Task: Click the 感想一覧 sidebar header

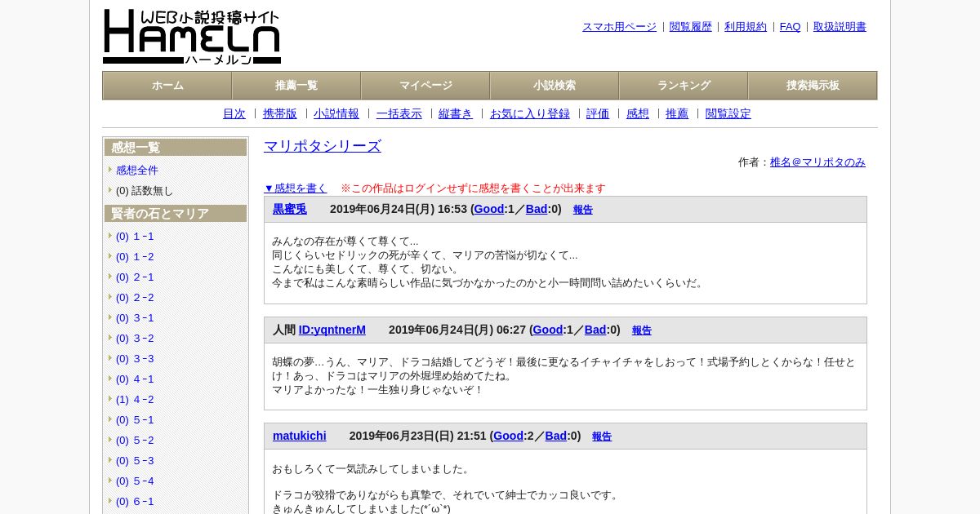Action: [x=176, y=148]
